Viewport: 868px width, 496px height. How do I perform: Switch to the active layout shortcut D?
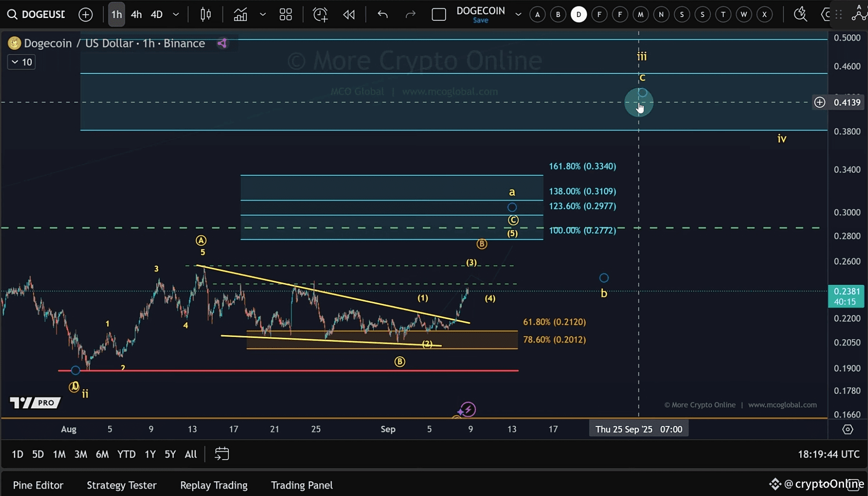[x=579, y=14]
